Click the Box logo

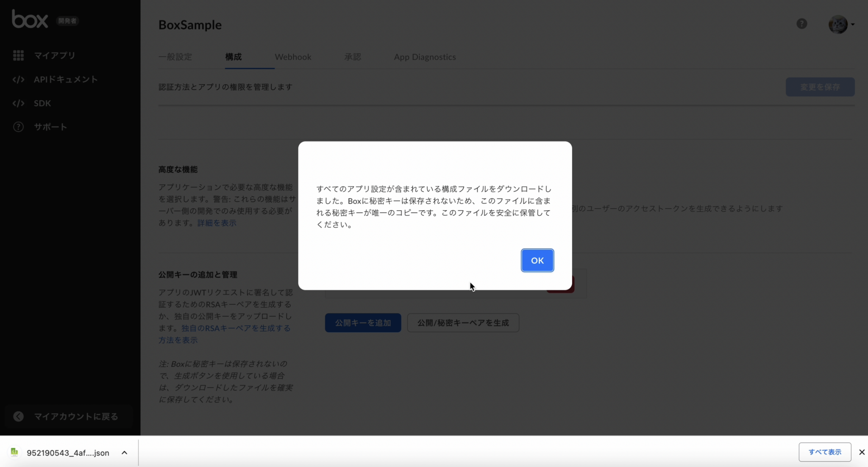[x=30, y=19]
